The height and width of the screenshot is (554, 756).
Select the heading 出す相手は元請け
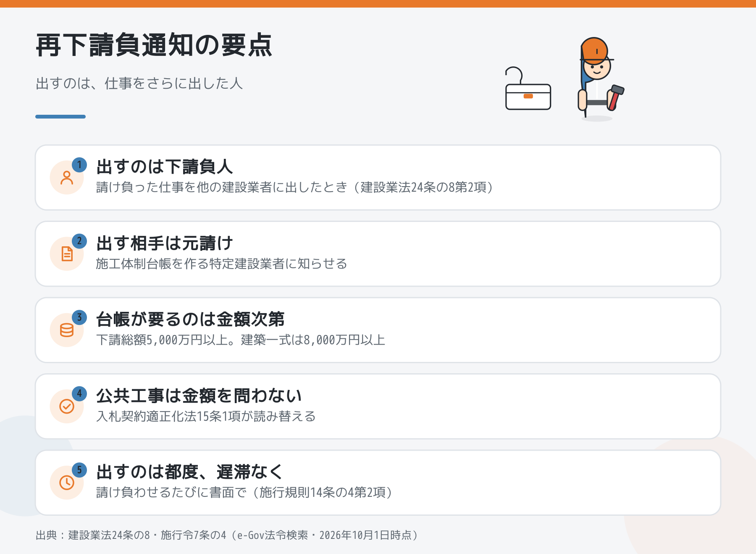165,243
